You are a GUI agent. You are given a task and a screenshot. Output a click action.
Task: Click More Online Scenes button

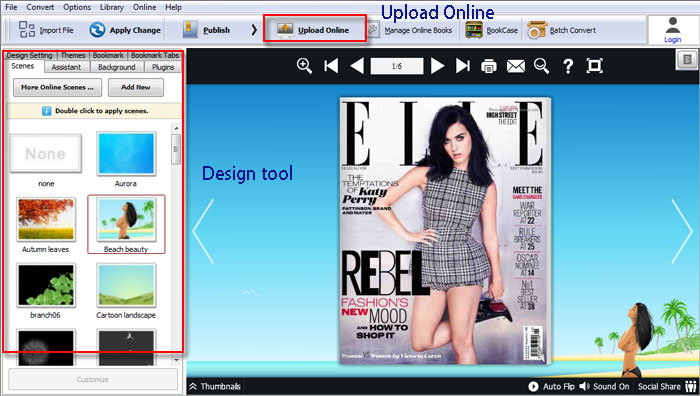click(57, 88)
